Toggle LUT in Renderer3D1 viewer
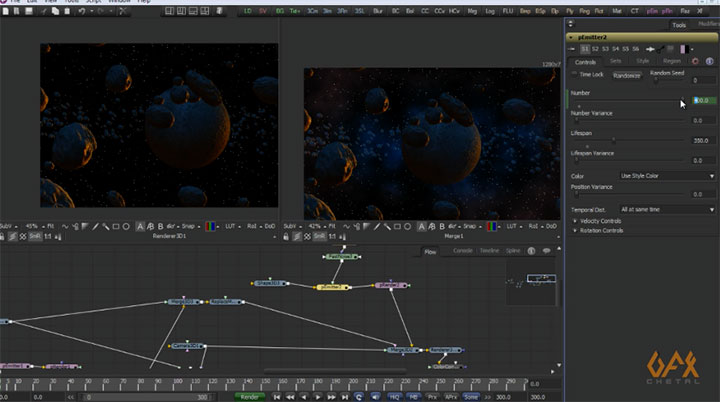Screen dimensions: 720x402 230,226
